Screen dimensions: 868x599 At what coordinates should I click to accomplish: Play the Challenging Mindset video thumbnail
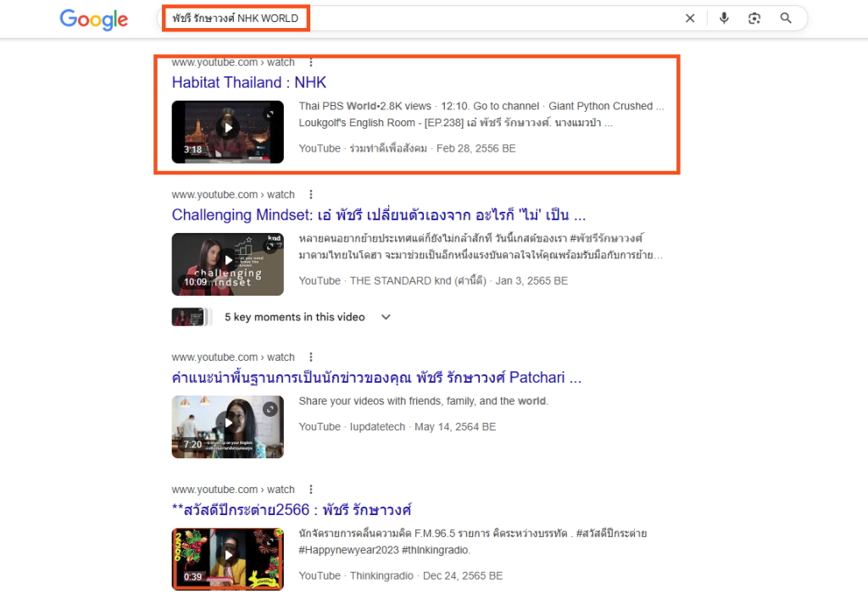tap(227, 263)
